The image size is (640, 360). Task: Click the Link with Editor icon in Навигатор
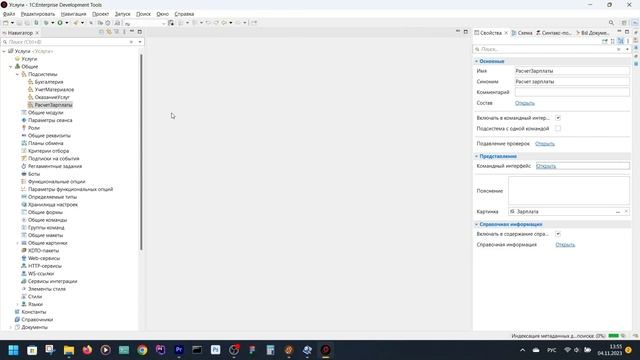click(x=109, y=32)
